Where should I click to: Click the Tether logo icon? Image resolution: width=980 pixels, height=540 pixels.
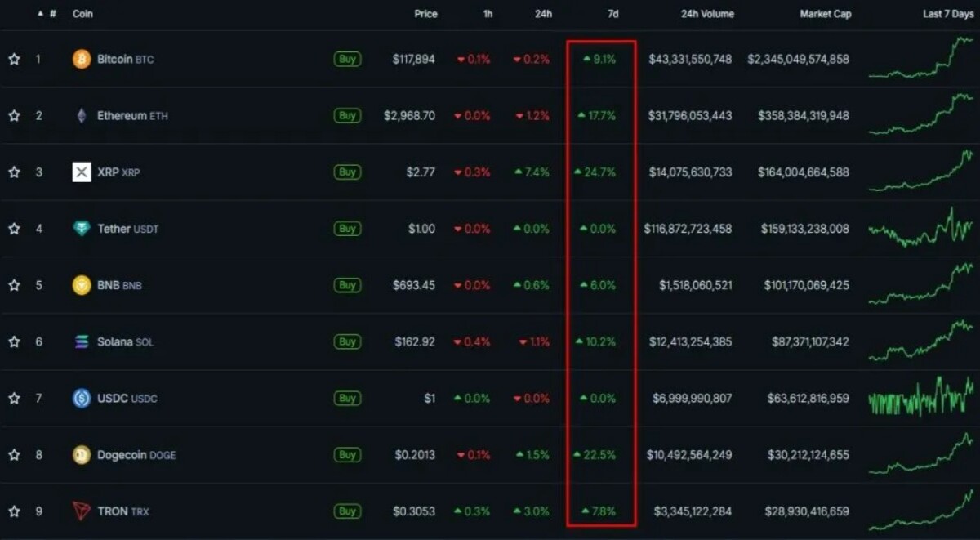pos(82,229)
